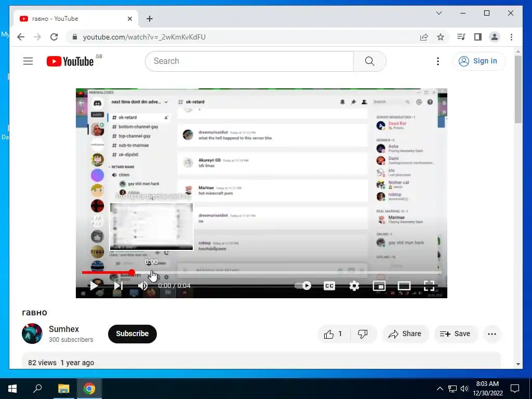Share this video
532x399 pixels.
click(x=405, y=334)
